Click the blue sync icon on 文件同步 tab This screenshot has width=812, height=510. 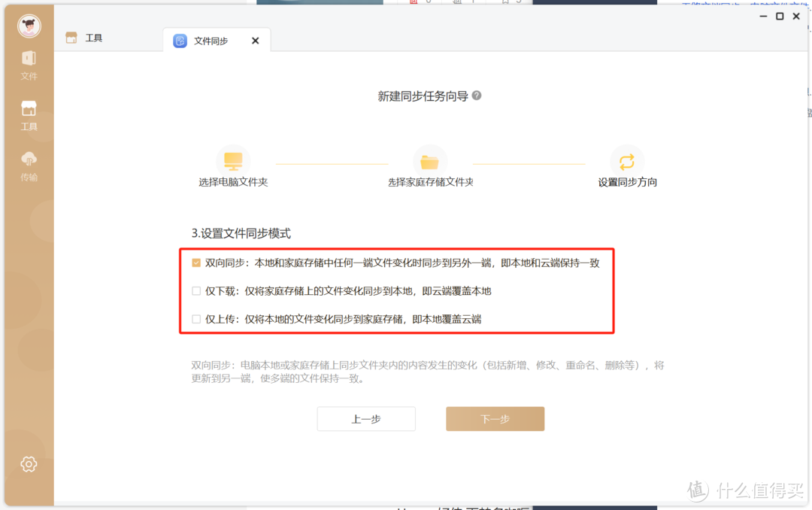[x=178, y=40]
